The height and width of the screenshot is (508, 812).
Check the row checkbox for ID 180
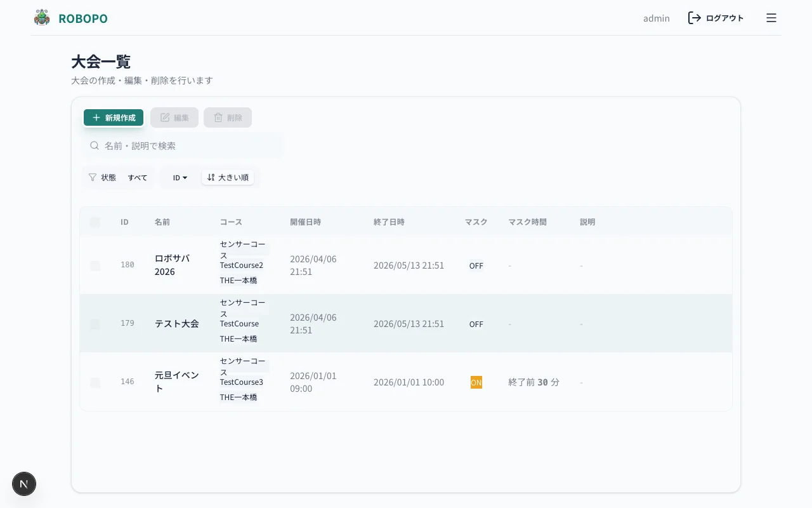coord(95,265)
